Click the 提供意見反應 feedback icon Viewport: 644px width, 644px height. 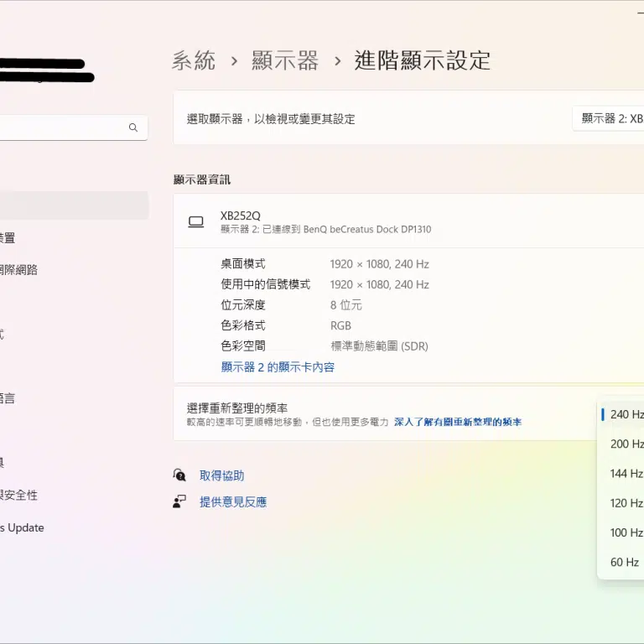(179, 501)
